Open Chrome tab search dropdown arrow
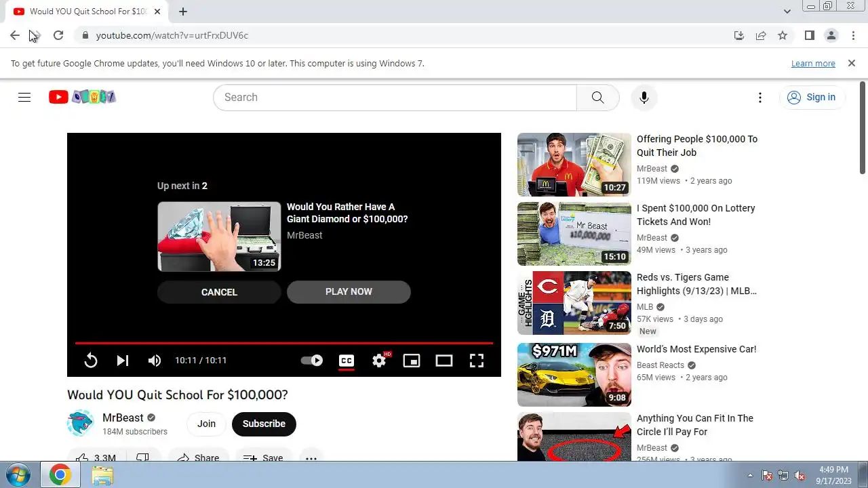This screenshot has width=868, height=488. click(787, 12)
